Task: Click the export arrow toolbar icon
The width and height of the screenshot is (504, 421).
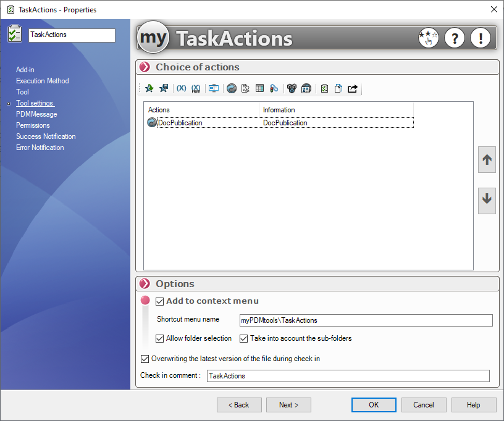Action: tap(353, 89)
